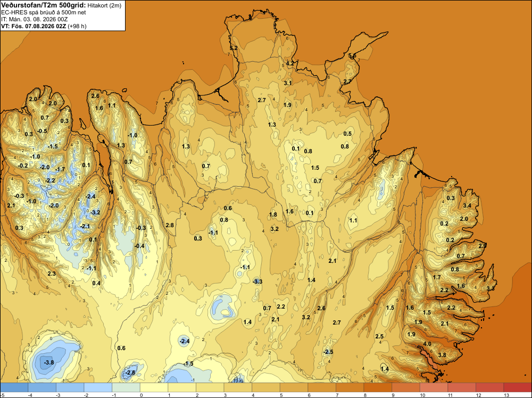Click the 2.9 temperature label on the east coast
The height and width of the screenshot is (398, 532).
coord(483,245)
